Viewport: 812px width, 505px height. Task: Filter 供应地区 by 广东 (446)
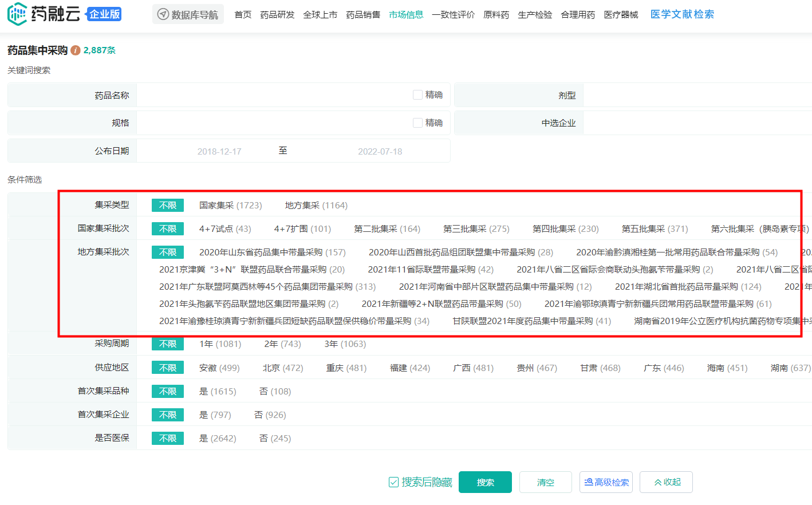pyautogui.click(x=664, y=368)
